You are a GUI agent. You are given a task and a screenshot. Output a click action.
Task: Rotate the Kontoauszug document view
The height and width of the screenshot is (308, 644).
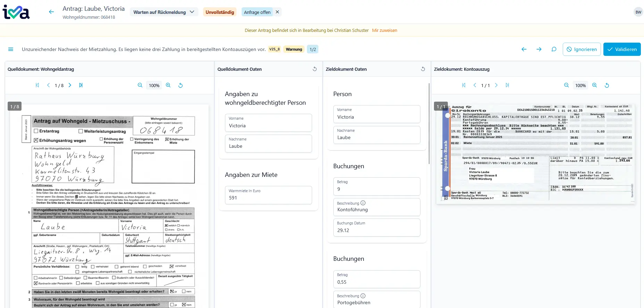pyautogui.click(x=607, y=85)
